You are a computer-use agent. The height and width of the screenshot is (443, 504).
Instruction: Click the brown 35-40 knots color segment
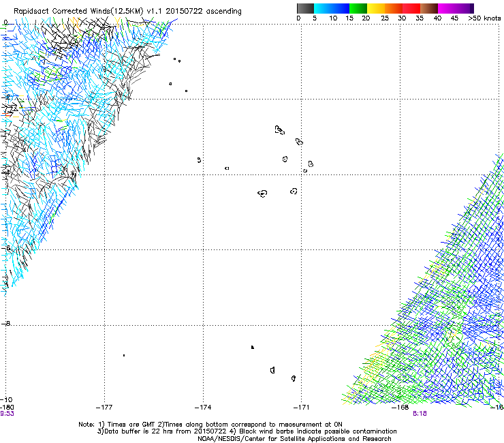tap(429, 8)
